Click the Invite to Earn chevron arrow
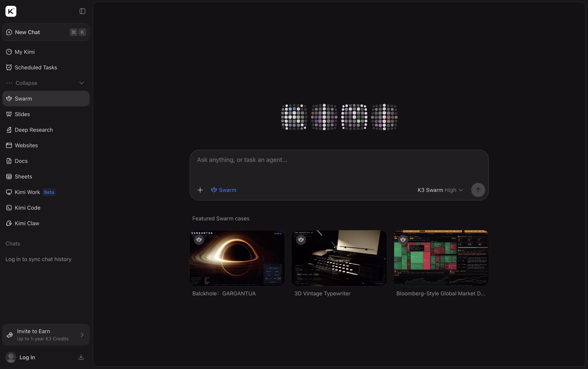The height and width of the screenshot is (369, 588). coord(82,335)
